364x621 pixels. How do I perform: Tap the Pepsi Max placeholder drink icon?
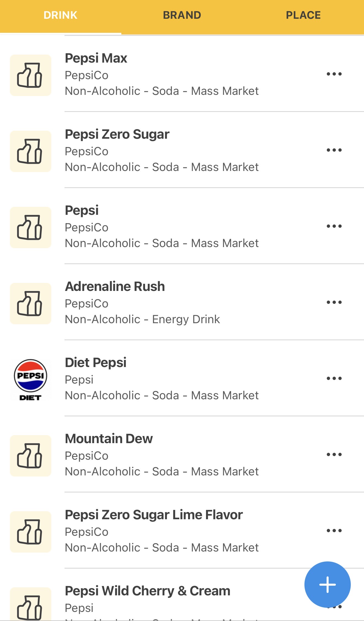[x=31, y=75]
